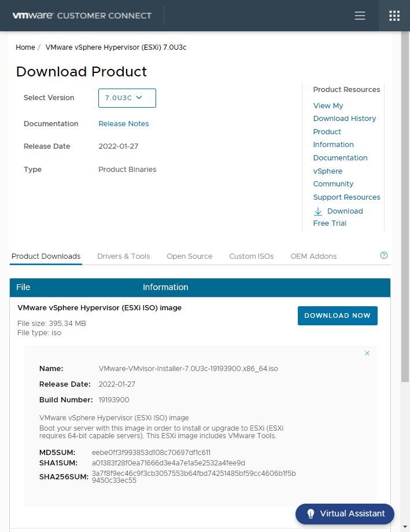Click the Information column header
410x532 pixels.
pyautogui.click(x=165, y=287)
